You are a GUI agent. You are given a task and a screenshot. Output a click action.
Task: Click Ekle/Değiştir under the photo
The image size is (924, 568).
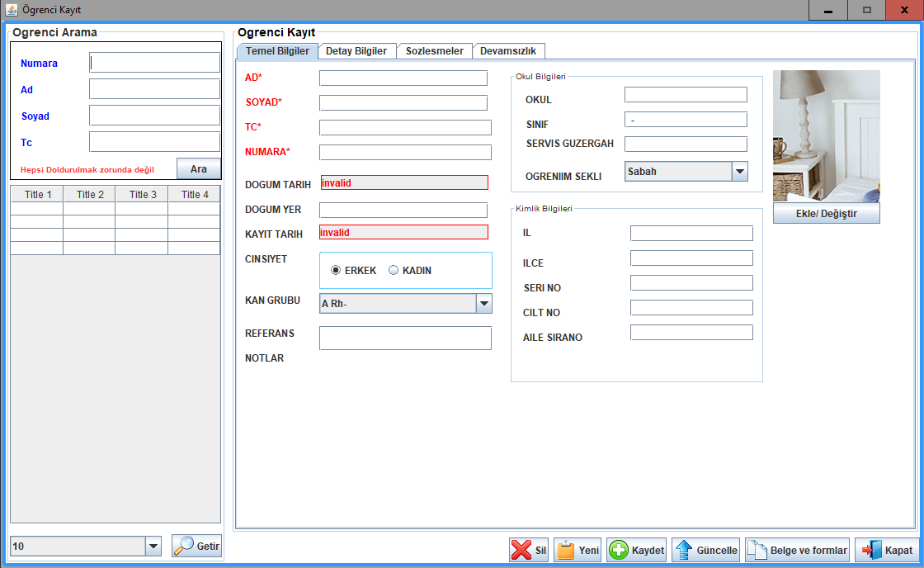point(826,213)
